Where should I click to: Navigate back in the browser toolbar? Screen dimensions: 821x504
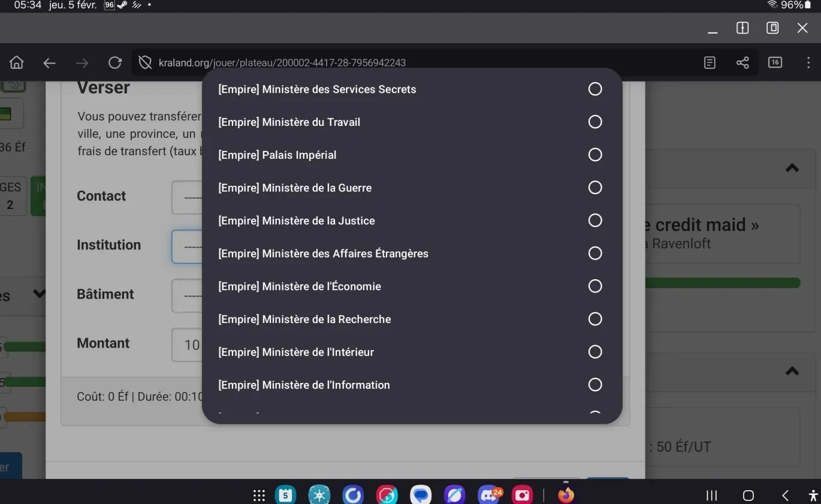pos(49,63)
